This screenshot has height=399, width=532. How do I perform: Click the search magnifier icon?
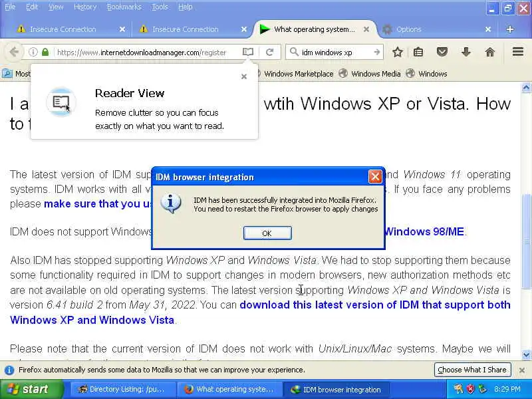294,52
